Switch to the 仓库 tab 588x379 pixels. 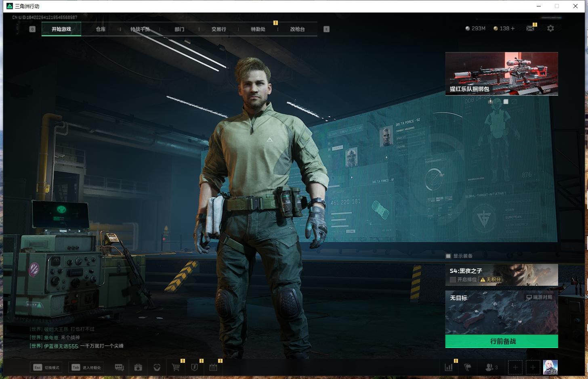[x=101, y=29]
